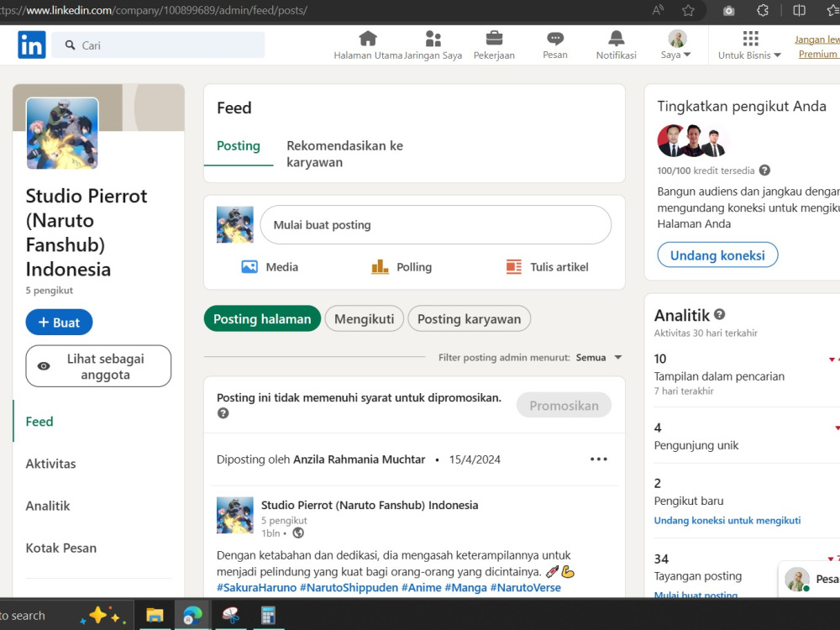Image resolution: width=840 pixels, height=630 pixels.
Task: Click the Polling chart icon
Action: pyautogui.click(x=380, y=266)
